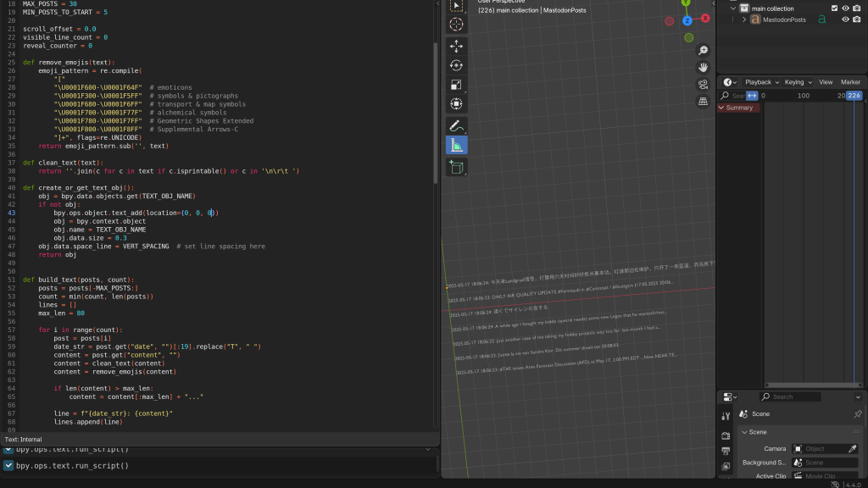Screen dimensions: 868x488
Task: Click the green Y axis gizmo ball
Action: pos(686,3)
